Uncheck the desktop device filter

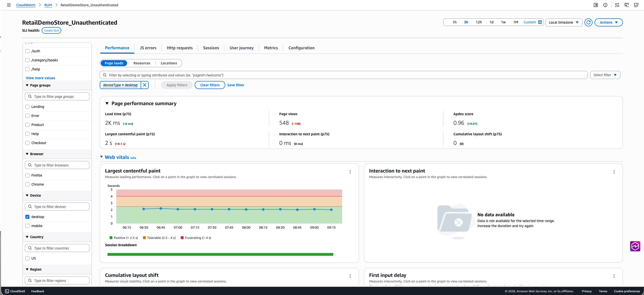point(27,217)
